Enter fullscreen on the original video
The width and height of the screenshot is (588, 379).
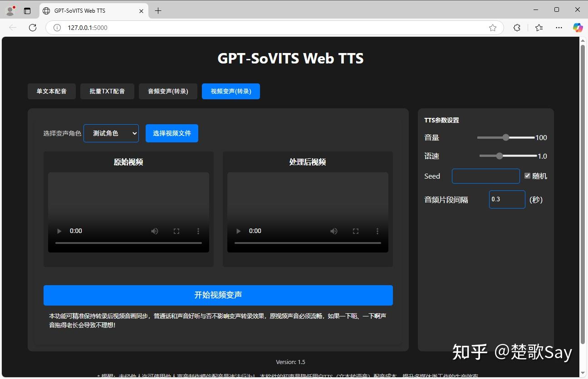click(176, 231)
